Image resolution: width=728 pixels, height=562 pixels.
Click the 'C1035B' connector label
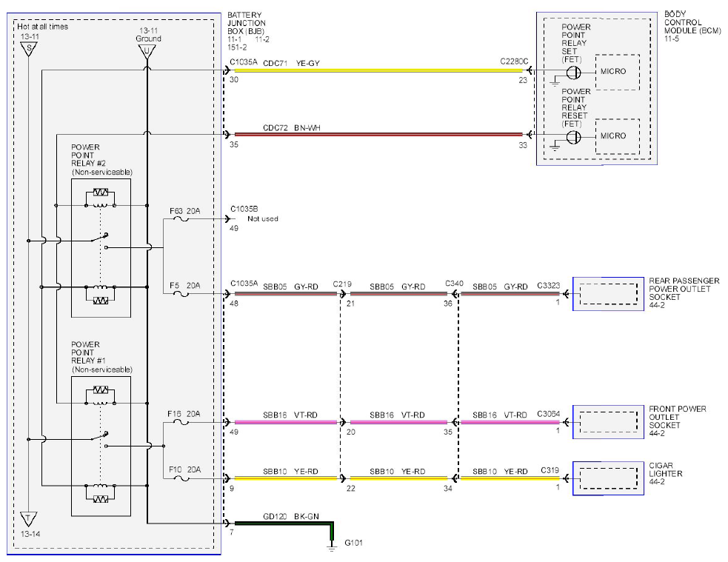click(244, 209)
